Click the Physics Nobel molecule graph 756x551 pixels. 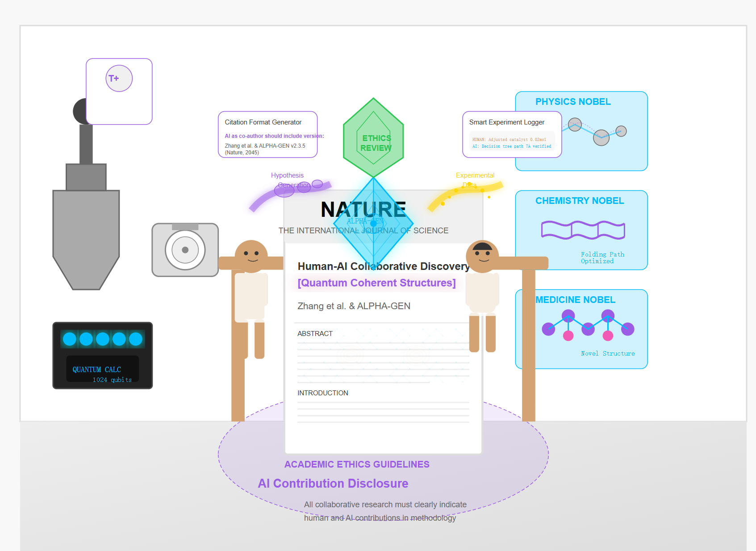tap(594, 131)
